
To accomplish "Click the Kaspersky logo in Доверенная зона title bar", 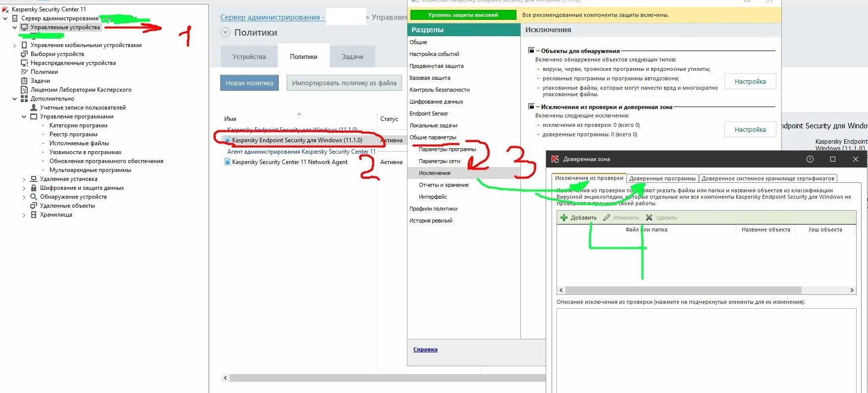I will click(x=555, y=159).
